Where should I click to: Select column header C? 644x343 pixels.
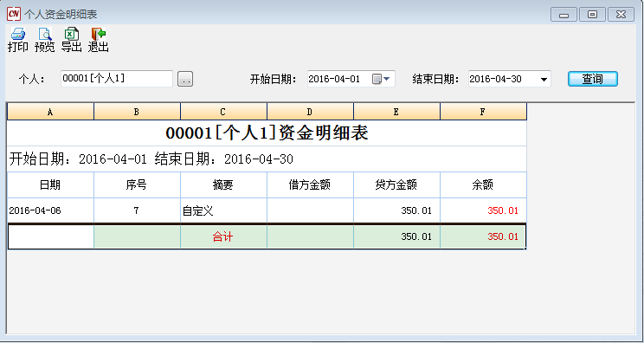(224, 112)
